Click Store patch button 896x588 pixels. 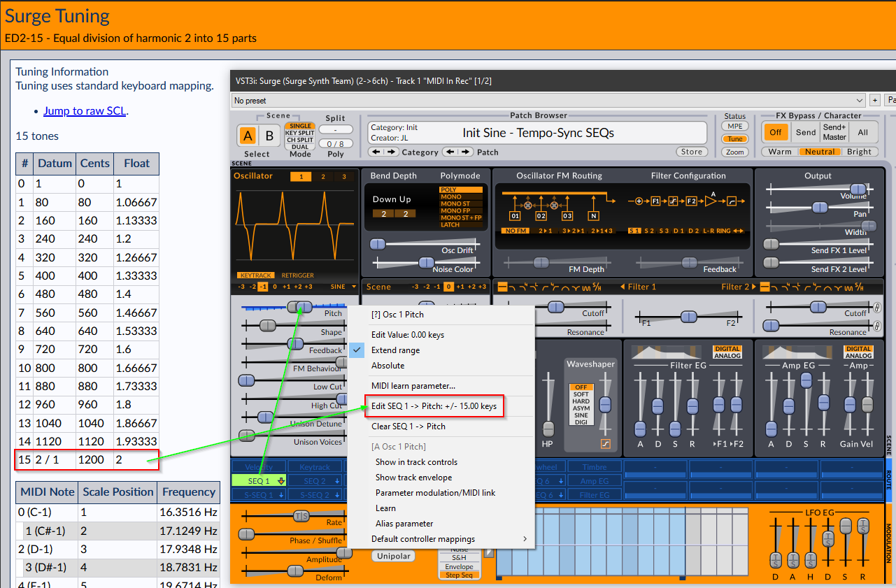tap(692, 152)
